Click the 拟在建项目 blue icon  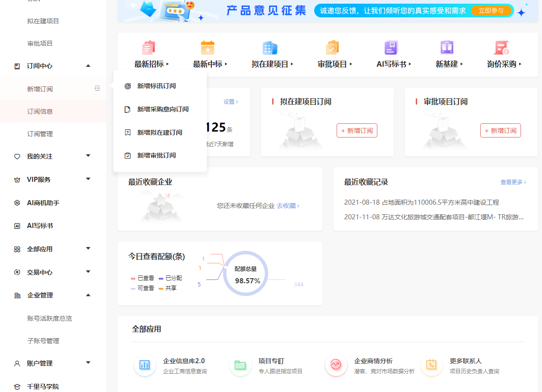tap(270, 48)
